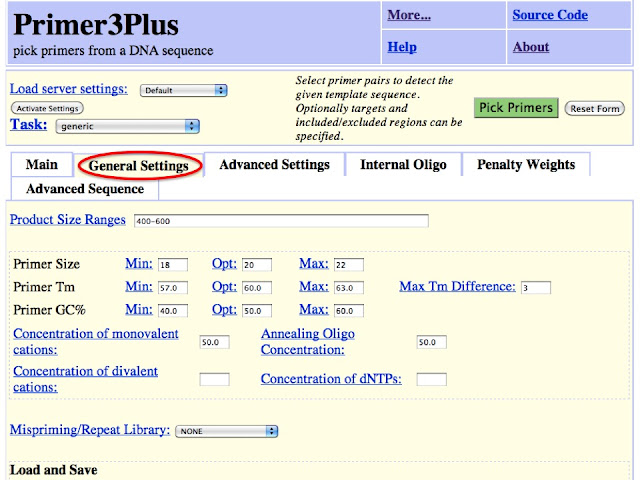Image resolution: width=640 pixels, height=480 pixels.
Task: Click the Primer GC% Opt field 50.0
Action: [257, 311]
